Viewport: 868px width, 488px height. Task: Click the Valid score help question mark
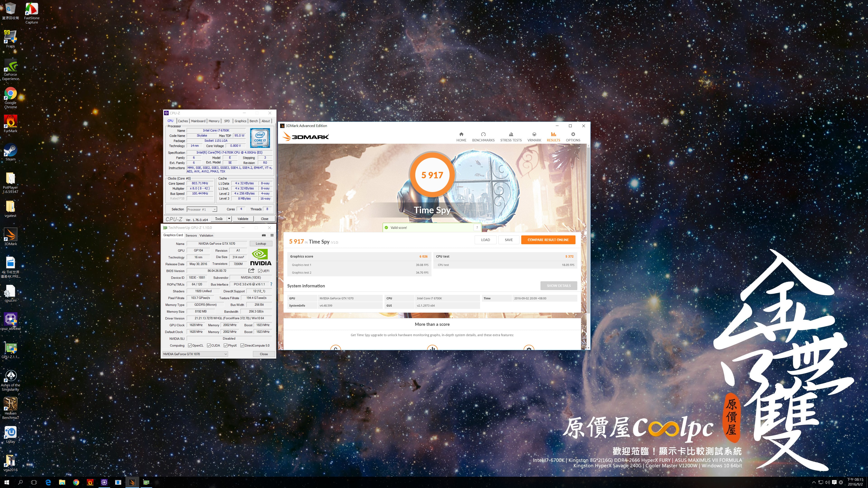pos(477,227)
